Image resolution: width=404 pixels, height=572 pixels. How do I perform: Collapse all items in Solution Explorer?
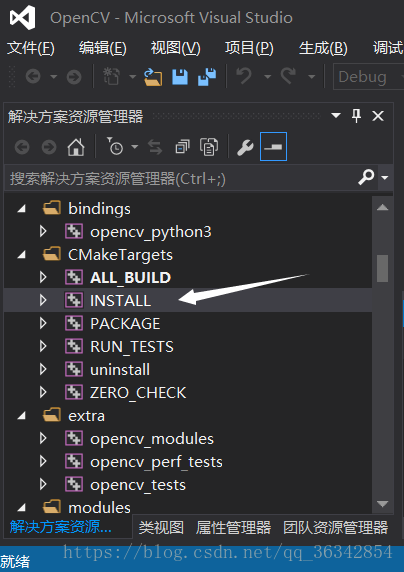182,147
